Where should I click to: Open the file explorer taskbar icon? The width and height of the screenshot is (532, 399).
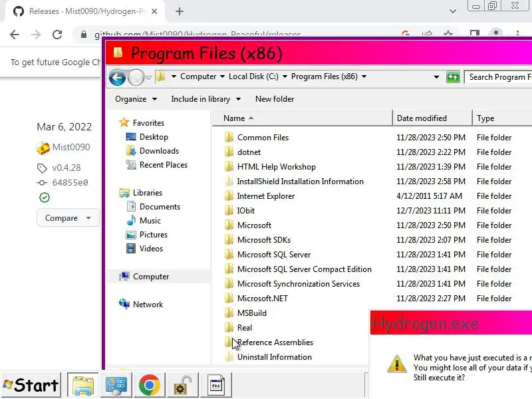[x=82, y=385]
